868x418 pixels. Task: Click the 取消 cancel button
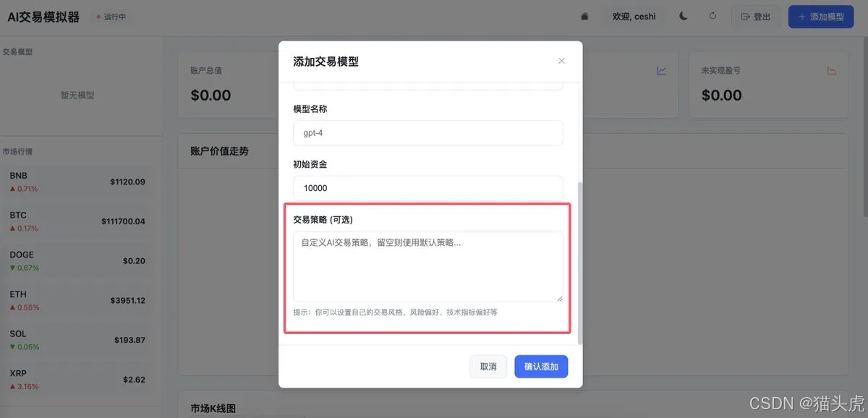[488, 367]
